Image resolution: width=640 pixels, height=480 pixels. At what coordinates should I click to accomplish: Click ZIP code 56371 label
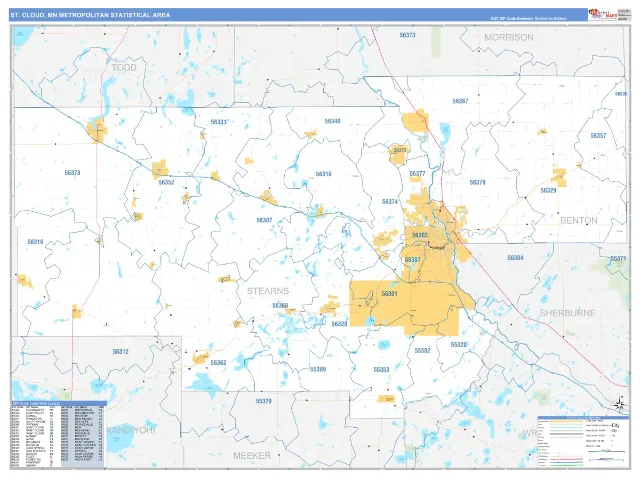point(618,259)
